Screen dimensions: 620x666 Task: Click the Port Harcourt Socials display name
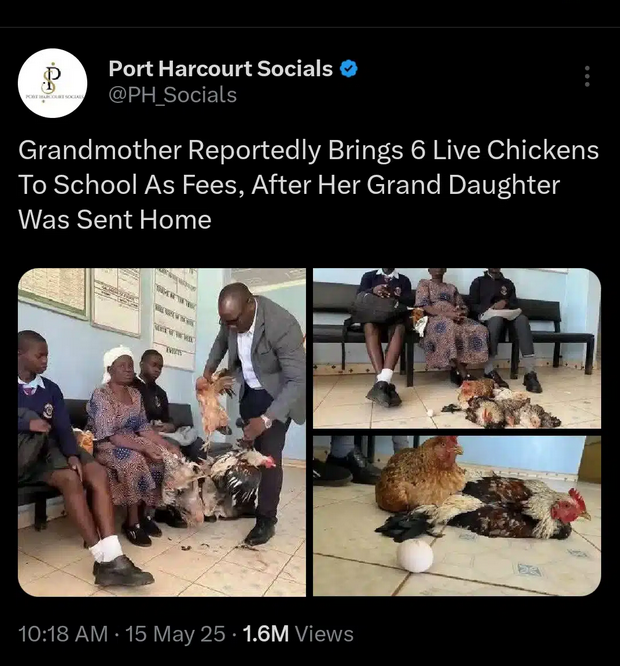(x=220, y=69)
